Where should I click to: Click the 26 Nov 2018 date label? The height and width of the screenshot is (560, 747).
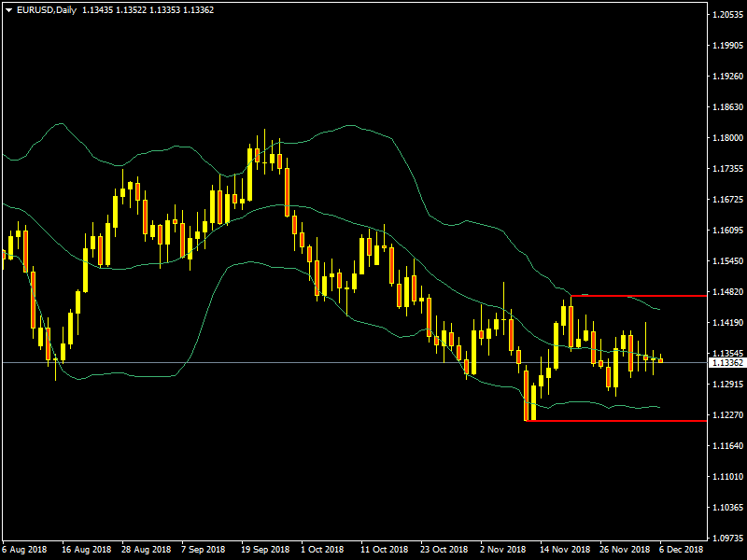click(623, 550)
